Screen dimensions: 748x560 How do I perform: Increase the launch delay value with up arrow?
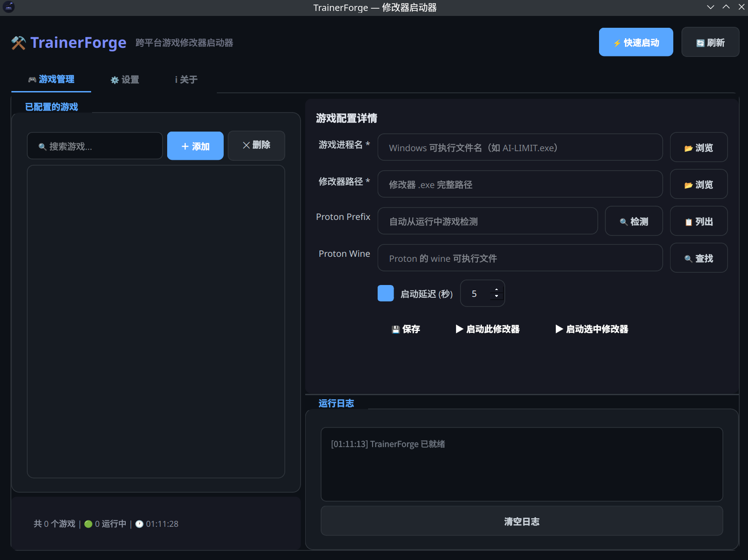tap(497, 290)
